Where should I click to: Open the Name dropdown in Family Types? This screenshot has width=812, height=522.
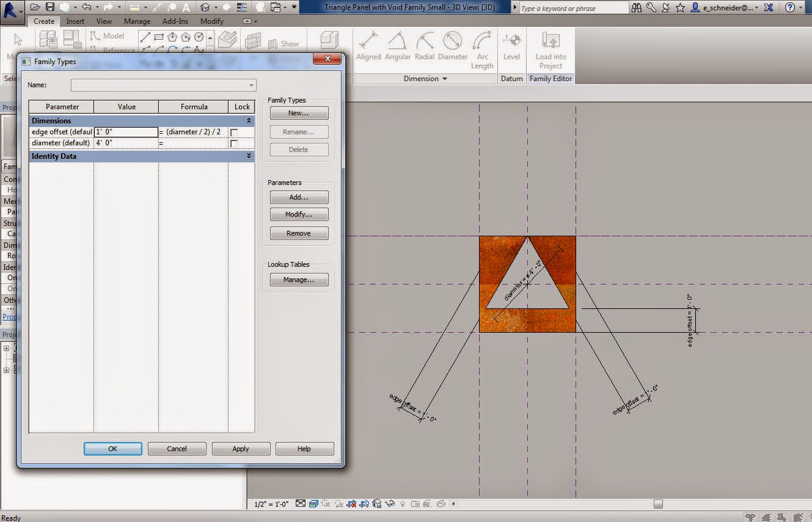click(x=163, y=85)
